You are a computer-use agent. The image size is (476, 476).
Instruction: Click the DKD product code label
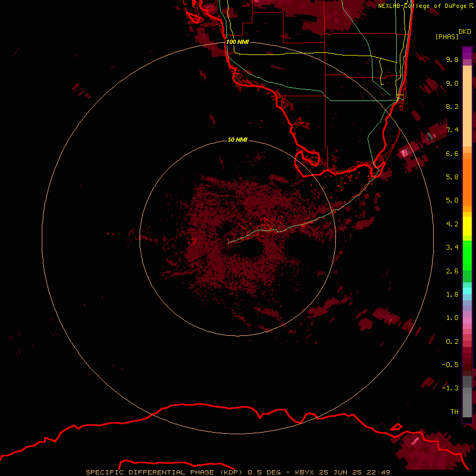tap(465, 32)
